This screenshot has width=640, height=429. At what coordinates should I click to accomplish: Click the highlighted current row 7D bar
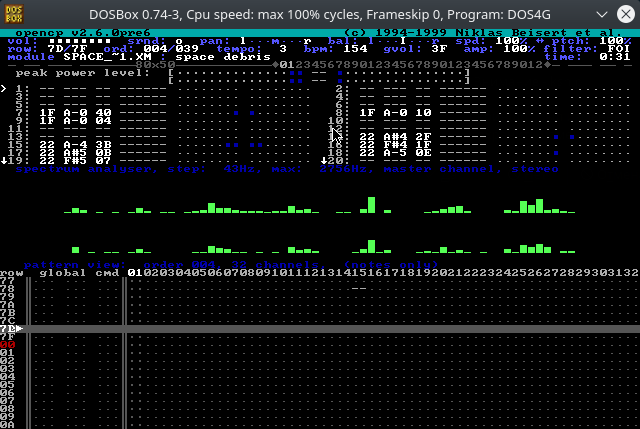tap(320, 329)
